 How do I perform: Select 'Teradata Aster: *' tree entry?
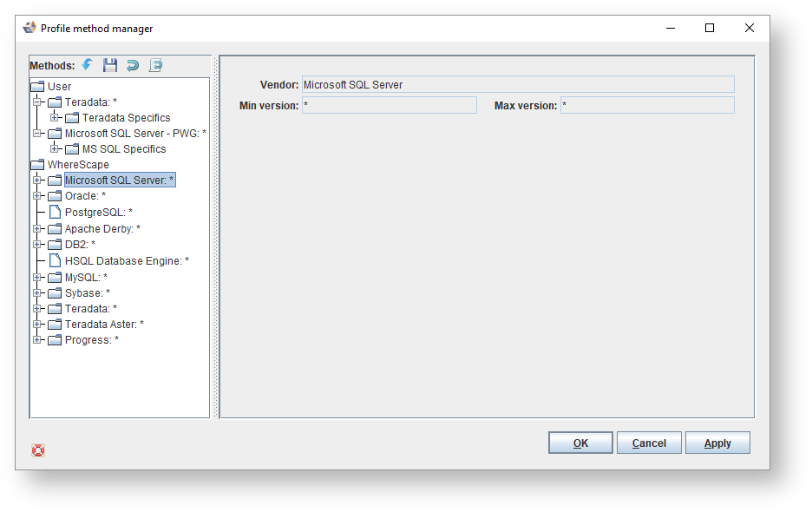point(104,324)
